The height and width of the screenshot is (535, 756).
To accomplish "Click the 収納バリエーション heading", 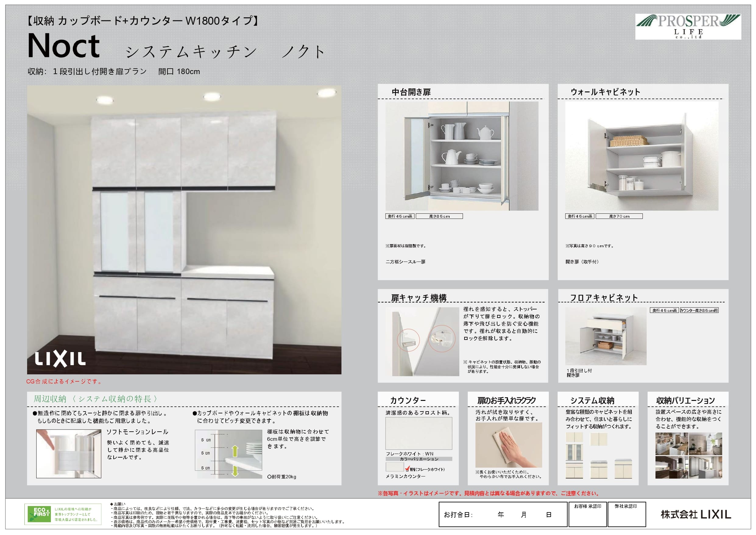I will pyautogui.click(x=686, y=400).
